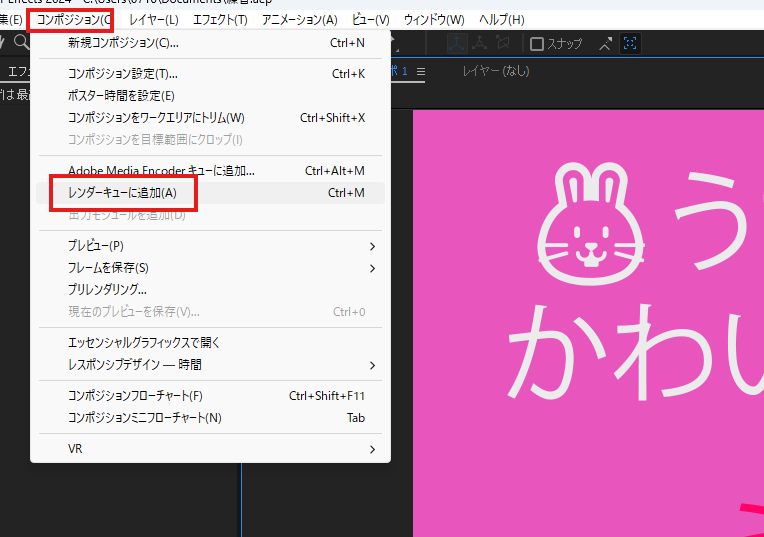Choose 新規コンポジション(C)... from menu

(x=123, y=43)
